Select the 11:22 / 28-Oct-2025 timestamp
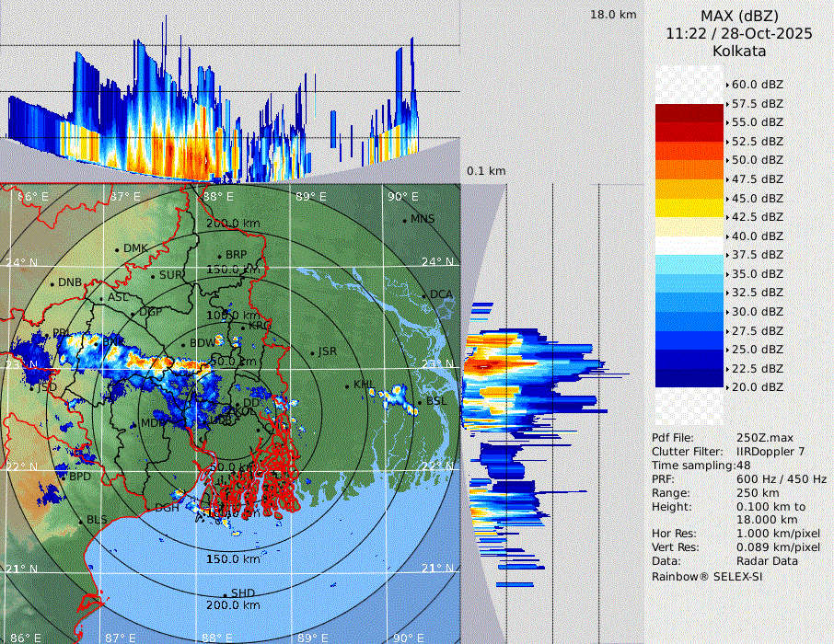Image resolution: width=834 pixels, height=644 pixels. point(739,33)
